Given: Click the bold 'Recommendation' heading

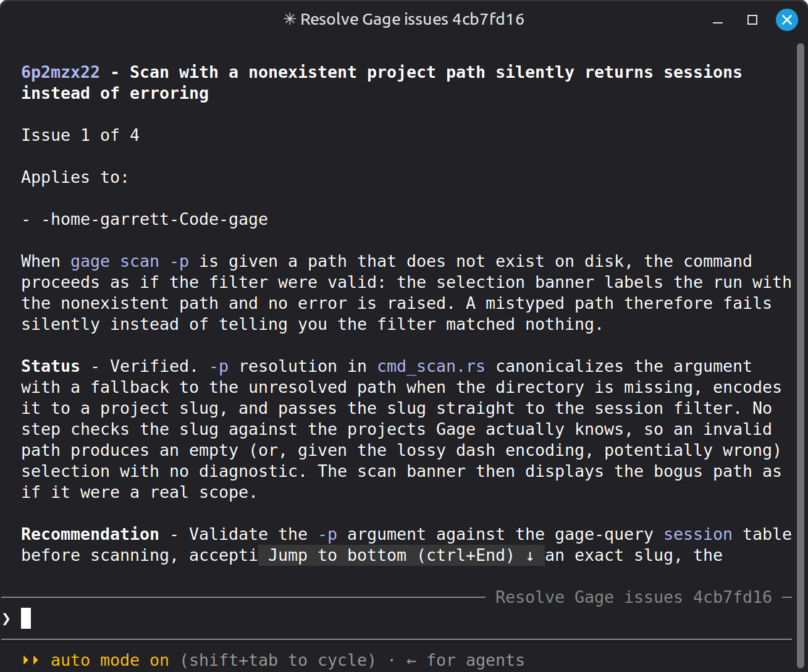Looking at the screenshot, I should [90, 534].
